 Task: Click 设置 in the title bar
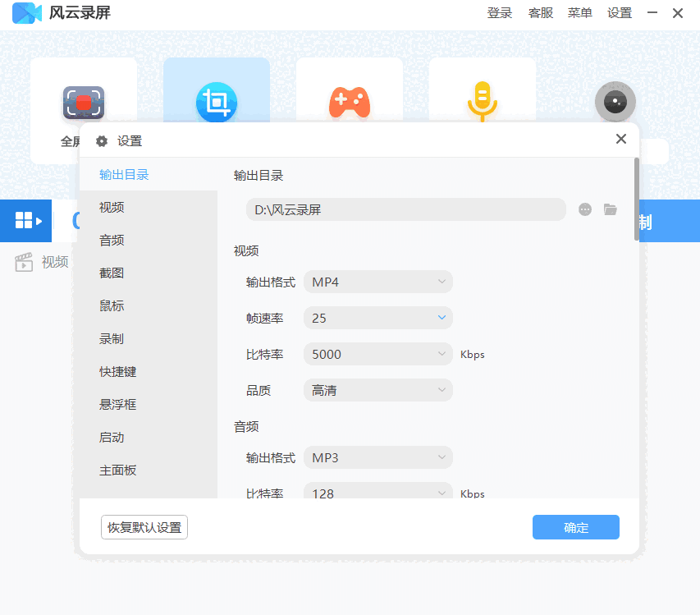point(620,13)
